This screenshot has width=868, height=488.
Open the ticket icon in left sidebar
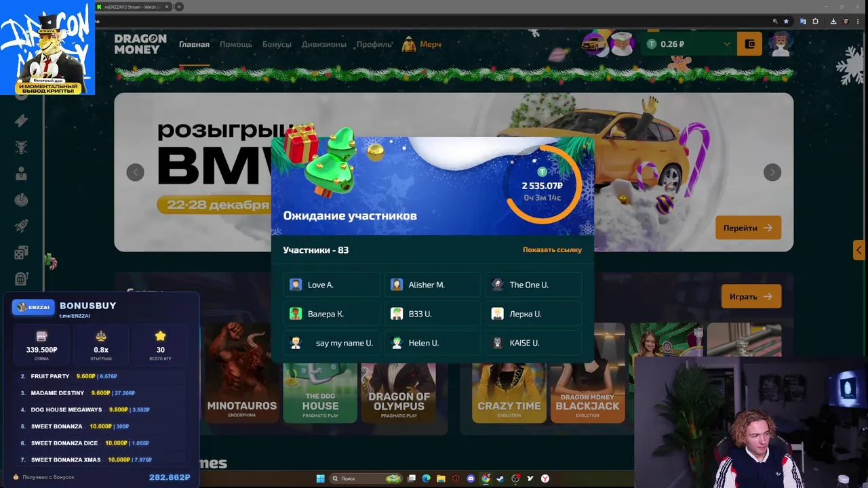coord(21,120)
